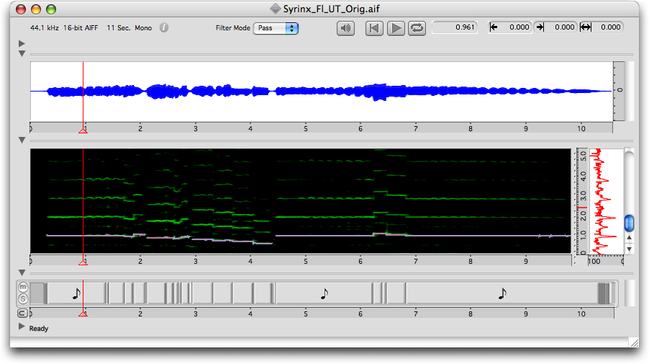649x364 pixels.
Task: Expand the Ready status triangle
Action: pyautogui.click(x=22, y=327)
